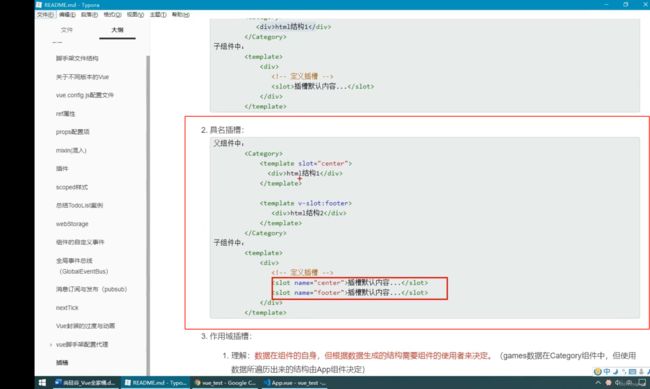
Task: Jump to outline item nextTick
Action: (67, 308)
